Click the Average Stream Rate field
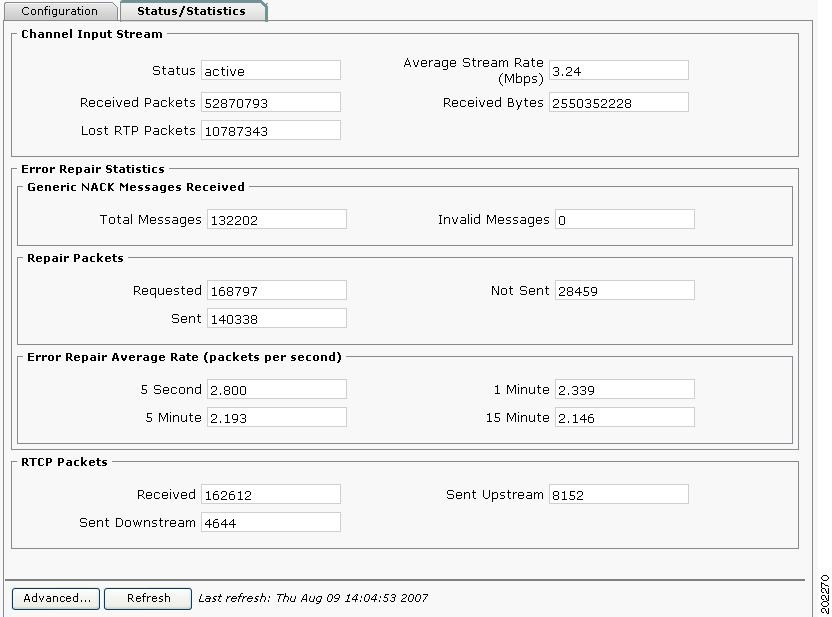 click(619, 71)
